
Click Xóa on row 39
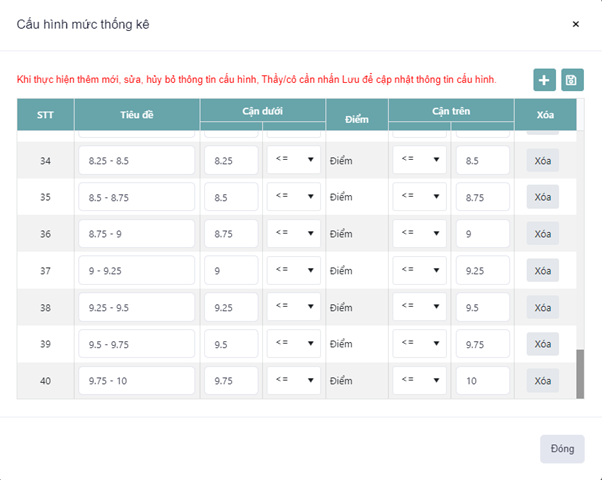pos(543,344)
